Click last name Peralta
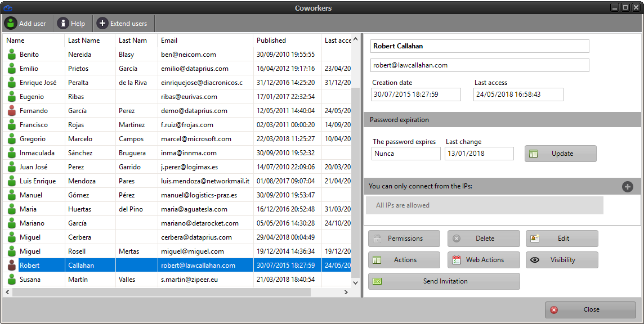Image resolution: width=644 pixels, height=324 pixels. (78, 83)
